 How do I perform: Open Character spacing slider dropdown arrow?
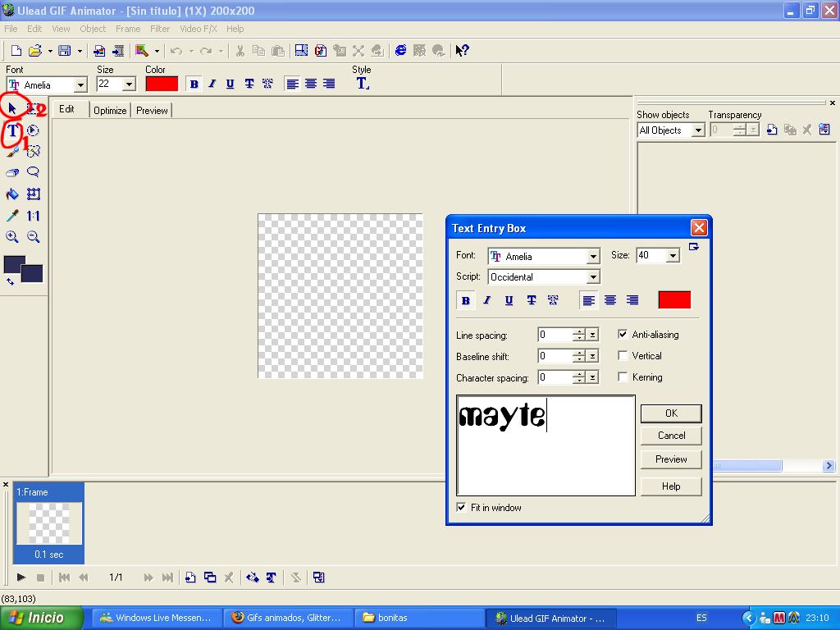point(592,377)
